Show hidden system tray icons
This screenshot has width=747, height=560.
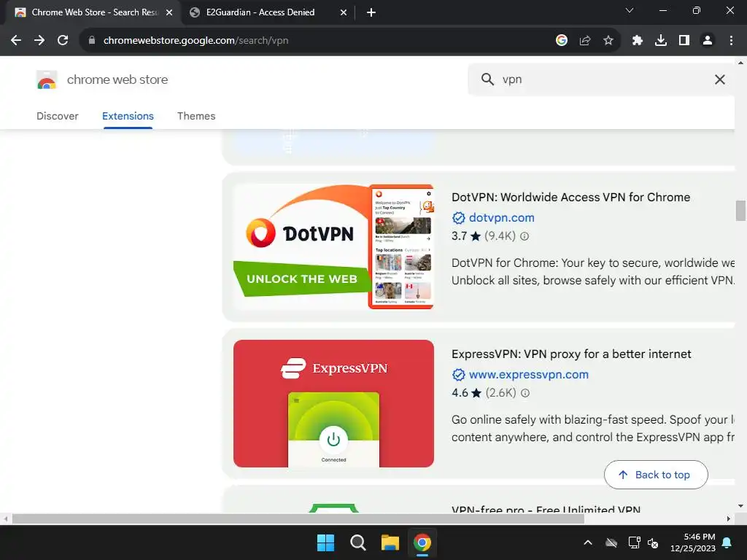coord(588,542)
